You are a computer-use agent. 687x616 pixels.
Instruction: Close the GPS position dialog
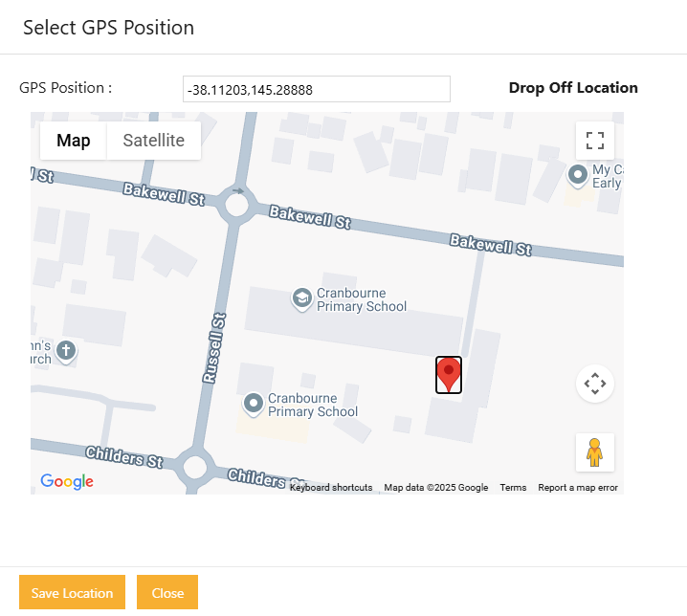(167, 593)
